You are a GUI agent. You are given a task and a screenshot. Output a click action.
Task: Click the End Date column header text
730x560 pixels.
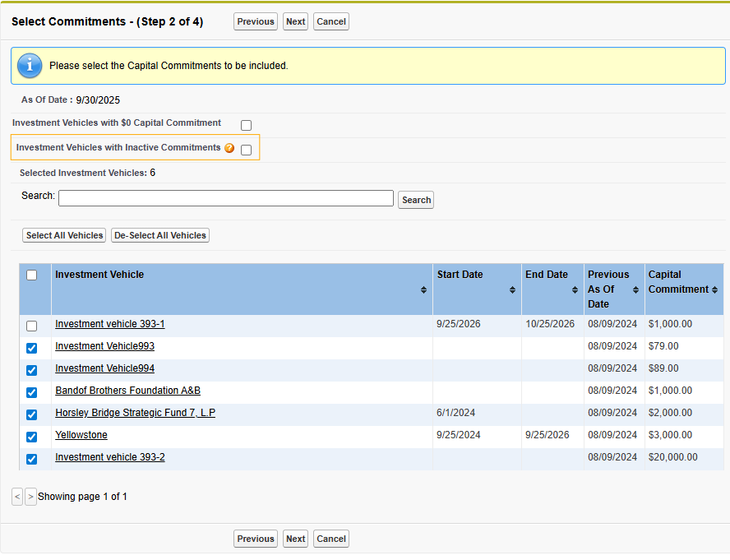point(547,275)
